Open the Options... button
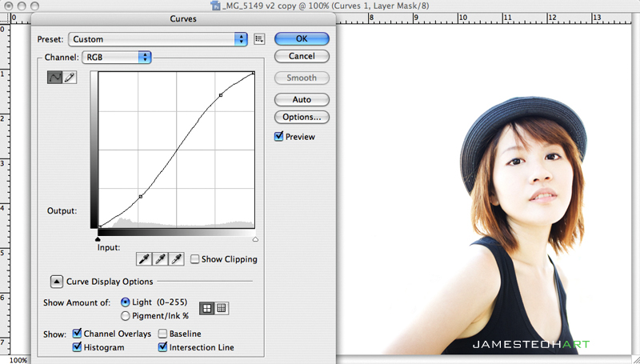Viewport: 640px width, 364px height. [x=302, y=117]
